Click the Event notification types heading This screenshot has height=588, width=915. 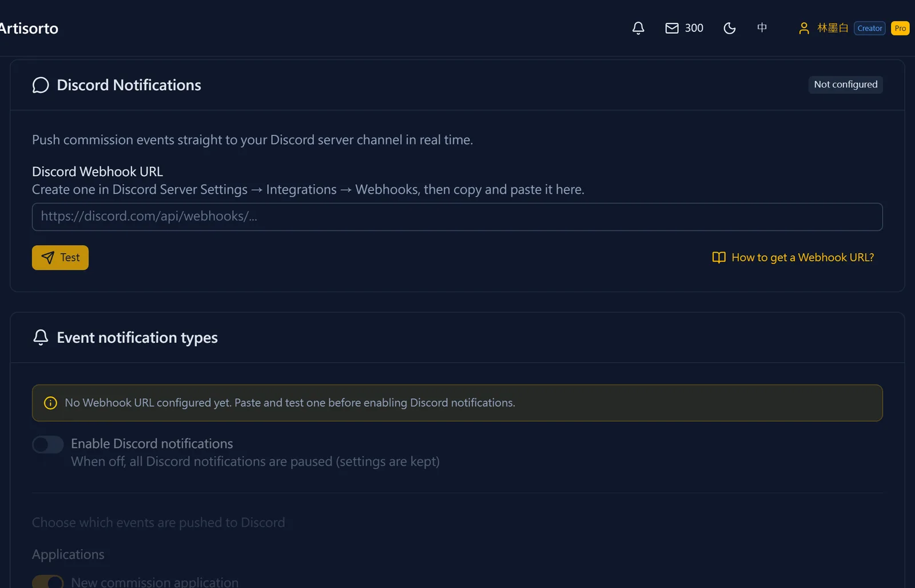137,338
